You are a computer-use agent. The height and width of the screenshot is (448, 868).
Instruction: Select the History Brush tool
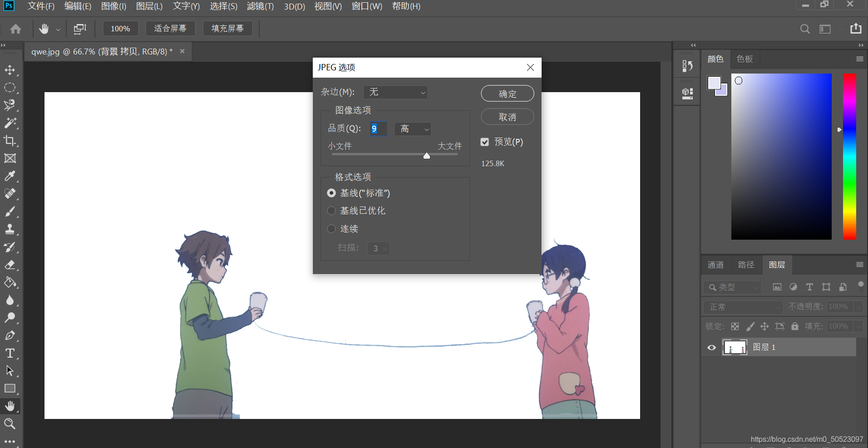[x=10, y=247]
